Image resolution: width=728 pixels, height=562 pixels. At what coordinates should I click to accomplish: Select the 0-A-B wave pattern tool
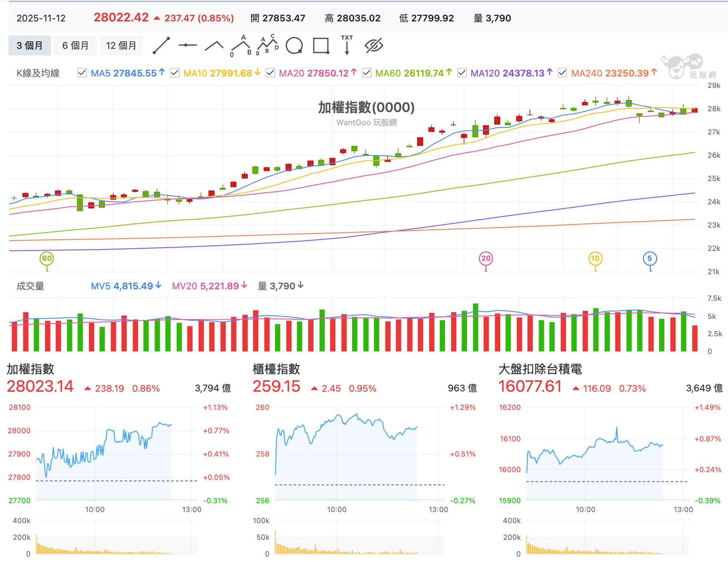tap(241, 45)
